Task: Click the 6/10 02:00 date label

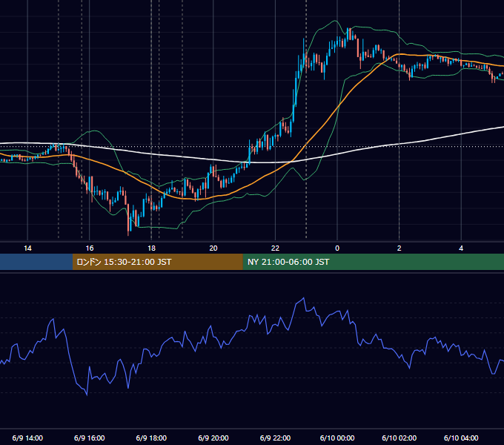Action: [x=399, y=438]
